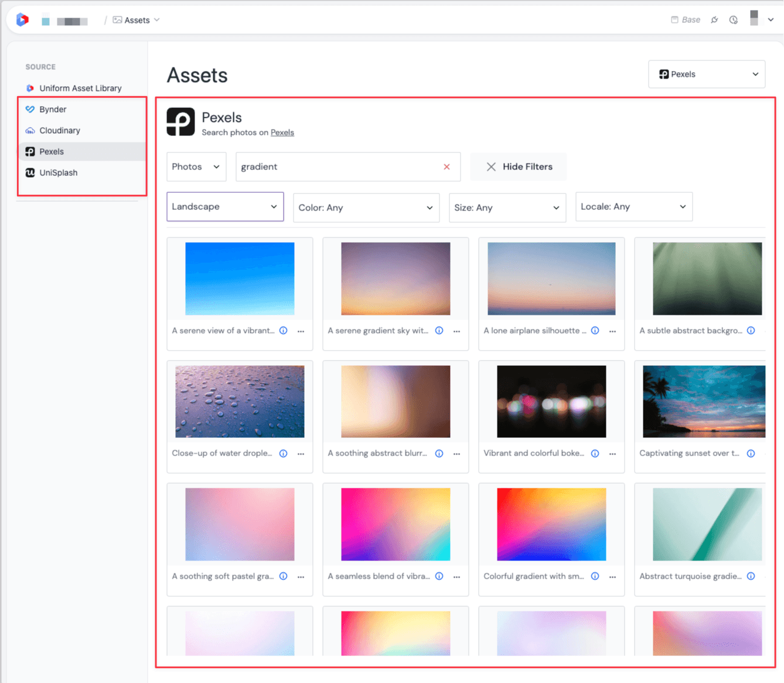Click the 'A subtle abstract backgro...' caption
Image resolution: width=784 pixels, height=683 pixels.
click(691, 331)
